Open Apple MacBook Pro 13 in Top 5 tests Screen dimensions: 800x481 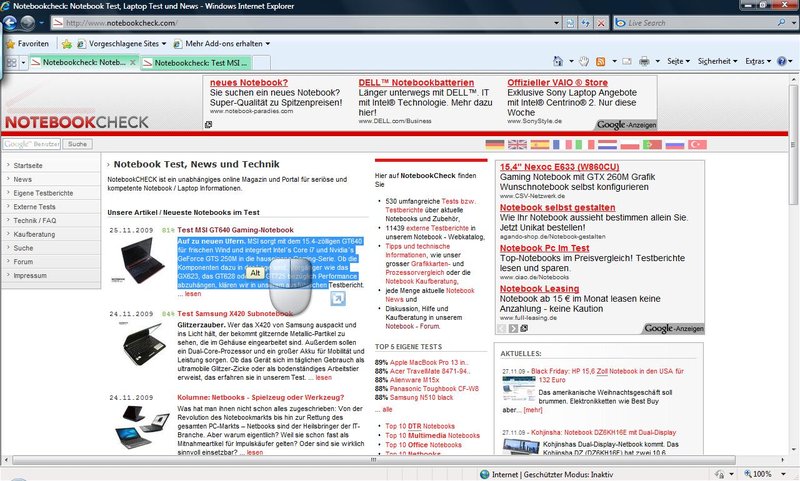click(428, 363)
